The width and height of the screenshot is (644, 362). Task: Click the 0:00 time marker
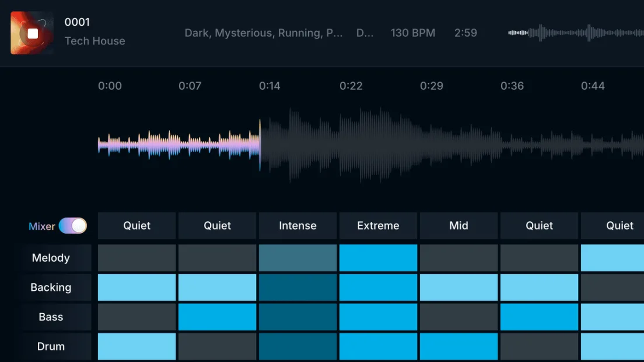(110, 86)
